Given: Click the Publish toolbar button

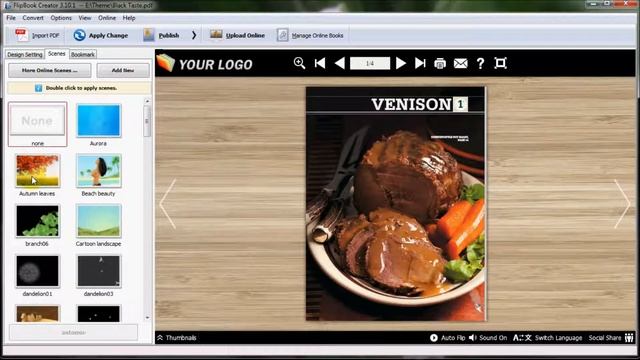Looking at the screenshot, I should point(161,36).
